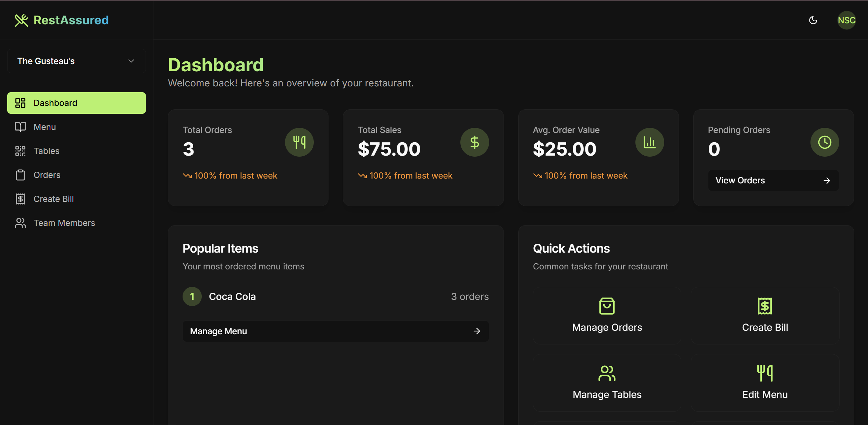Click the Pending Orders clock icon
Image resolution: width=868 pixels, height=425 pixels.
[x=824, y=142]
